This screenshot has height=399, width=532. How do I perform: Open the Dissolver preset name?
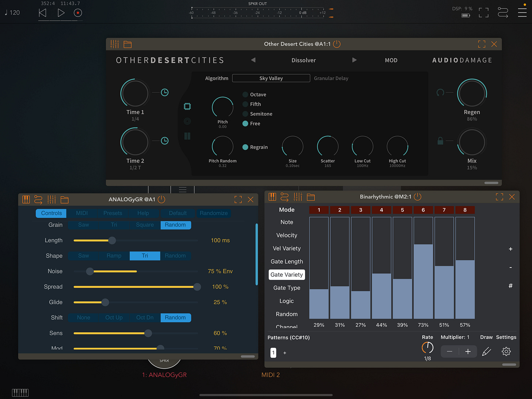click(x=304, y=60)
